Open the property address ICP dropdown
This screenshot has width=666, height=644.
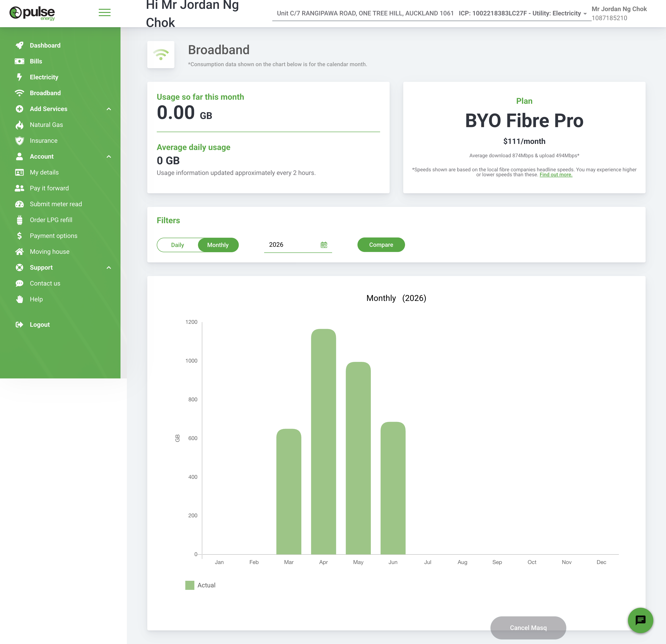point(432,14)
